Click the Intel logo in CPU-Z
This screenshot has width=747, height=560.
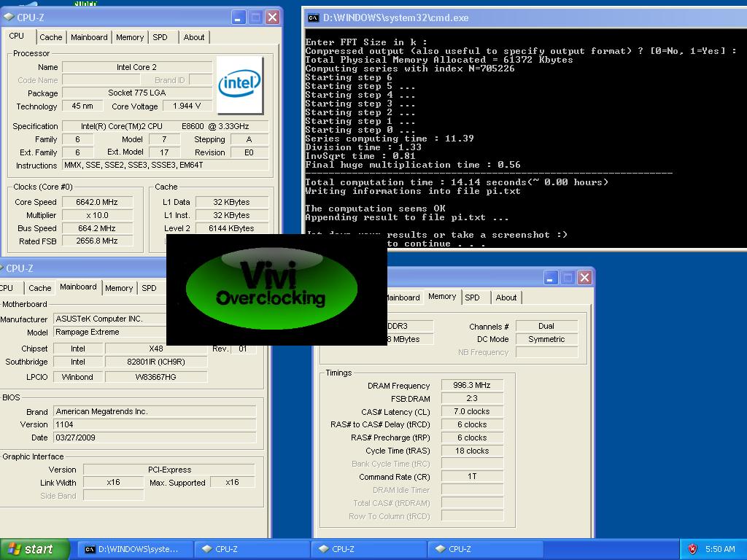click(x=240, y=85)
